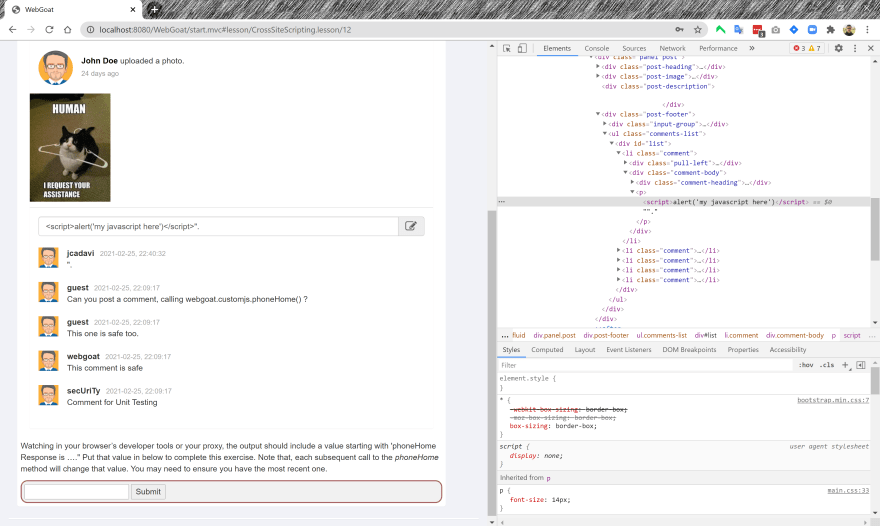The height and width of the screenshot is (526, 880).
Task: Select the Elements tab
Action: pos(557,48)
